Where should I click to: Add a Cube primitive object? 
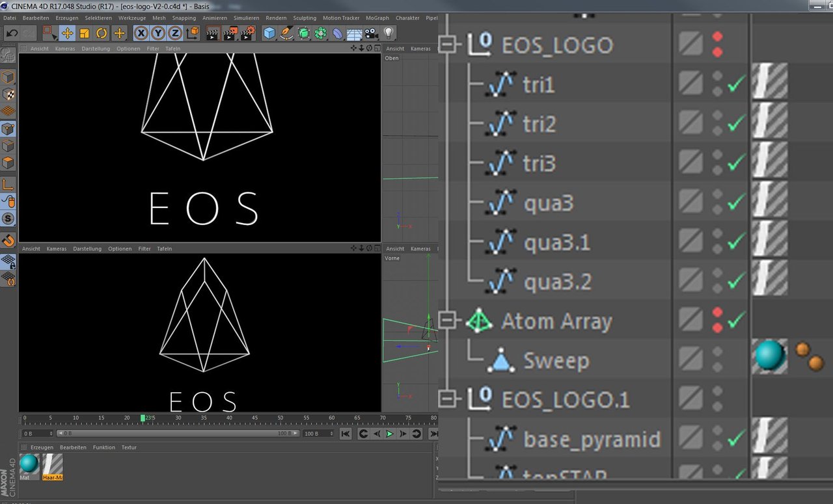(269, 33)
